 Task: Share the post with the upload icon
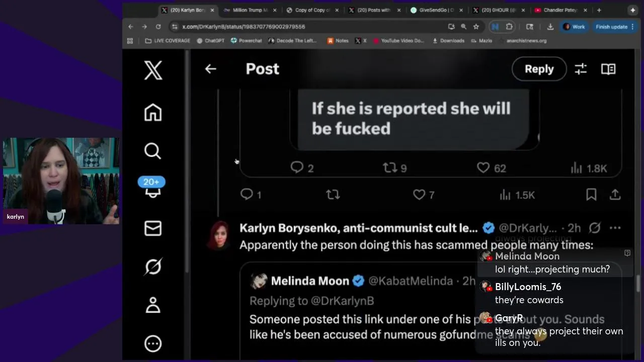coord(615,195)
